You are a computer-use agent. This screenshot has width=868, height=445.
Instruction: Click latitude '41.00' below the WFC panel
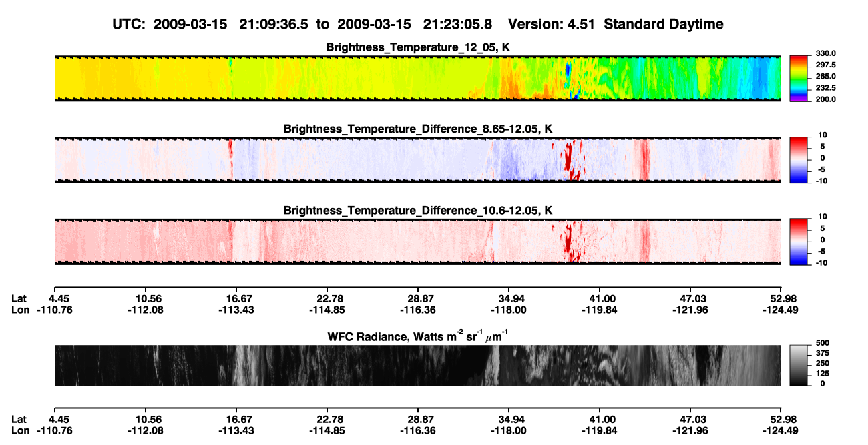(600, 419)
